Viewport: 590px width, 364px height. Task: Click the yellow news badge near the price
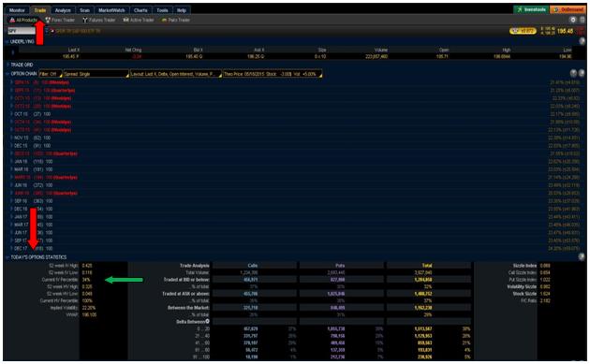point(523,31)
